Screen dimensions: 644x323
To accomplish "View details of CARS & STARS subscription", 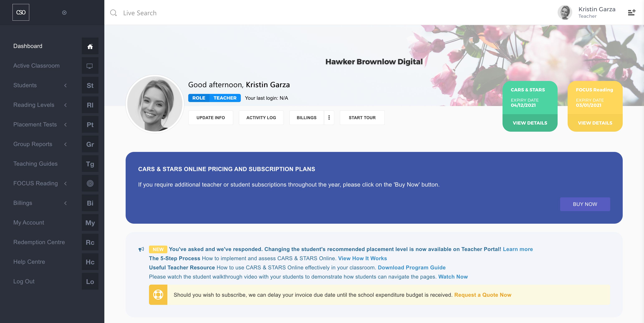I will 530,123.
